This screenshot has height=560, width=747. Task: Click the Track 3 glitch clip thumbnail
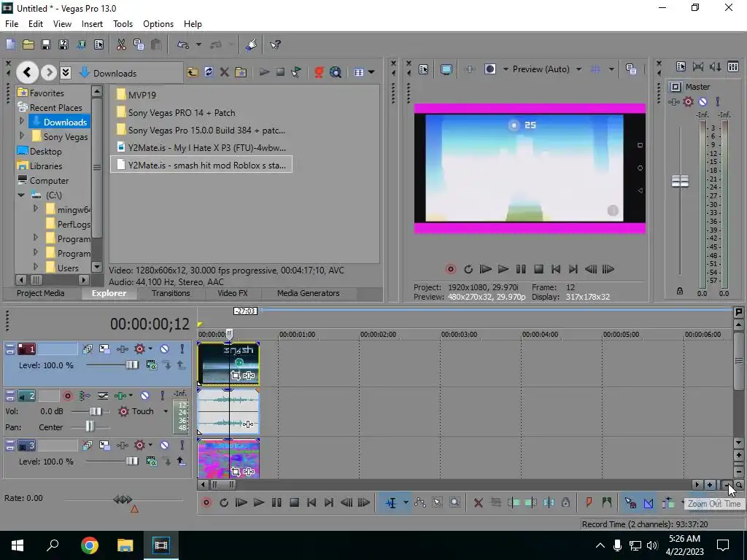228,459
